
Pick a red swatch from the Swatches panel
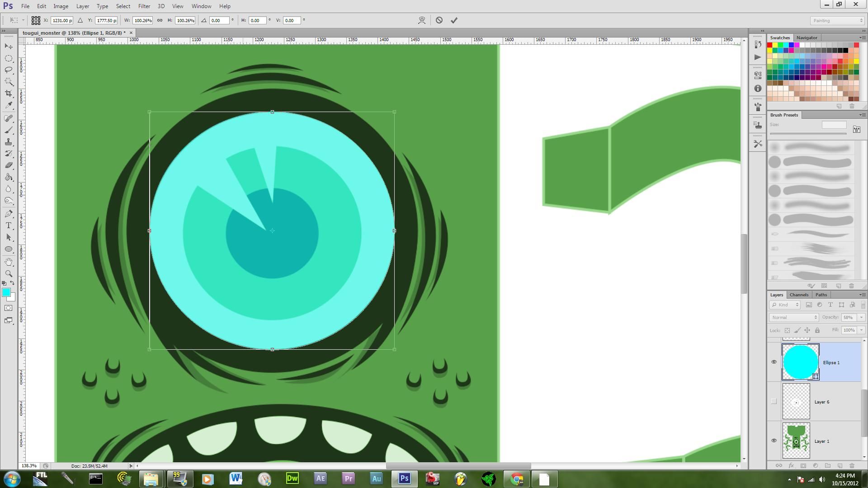click(770, 45)
